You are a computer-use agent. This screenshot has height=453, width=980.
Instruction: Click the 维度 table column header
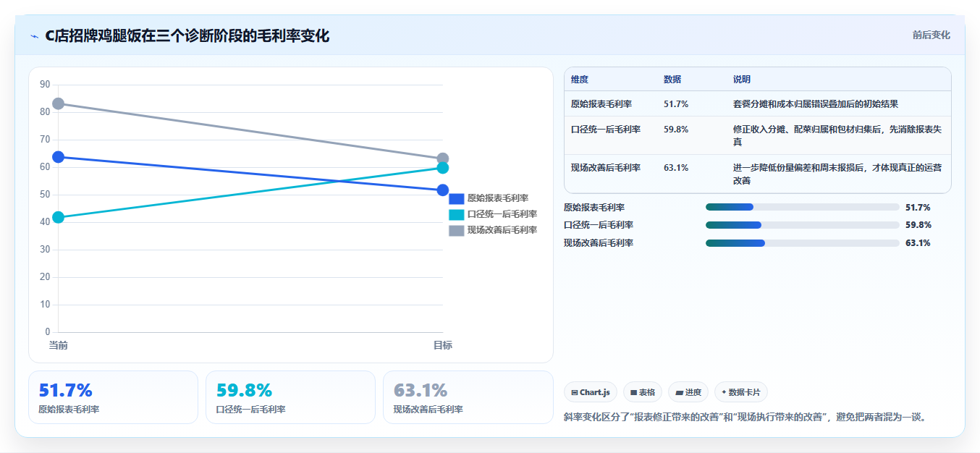(x=580, y=80)
